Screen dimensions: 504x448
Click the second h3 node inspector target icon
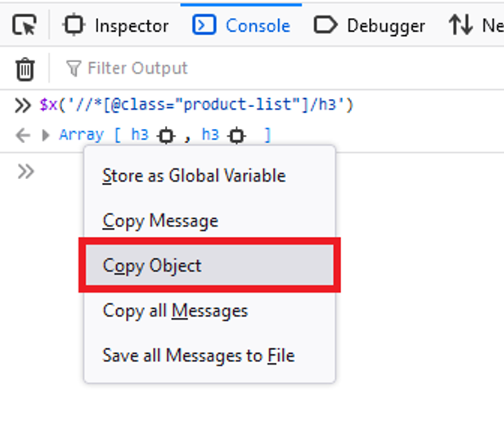click(237, 135)
